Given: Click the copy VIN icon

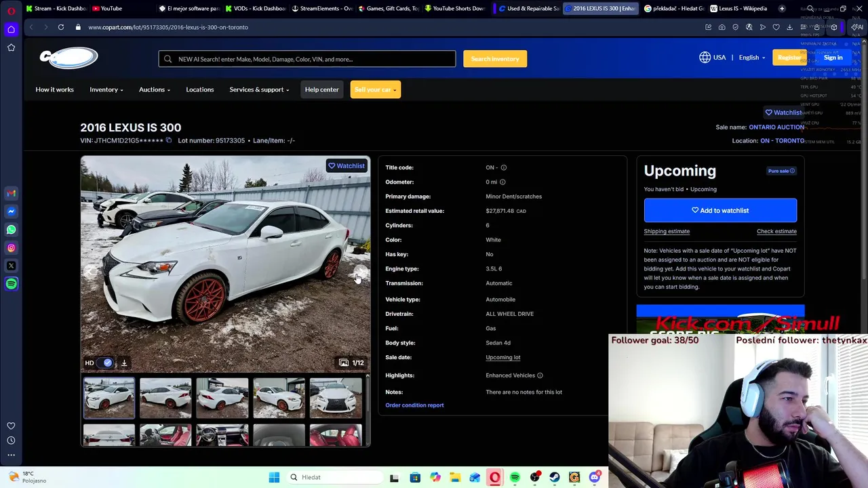Looking at the screenshot, I should point(169,140).
